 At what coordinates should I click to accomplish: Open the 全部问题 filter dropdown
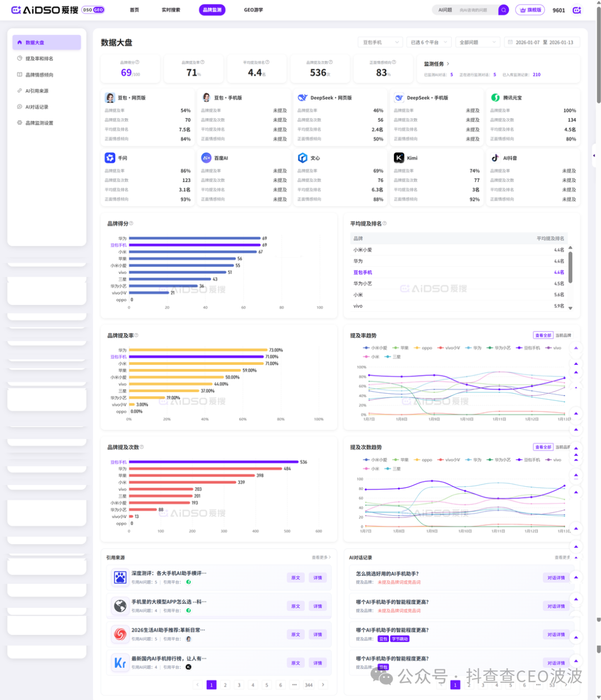point(477,42)
